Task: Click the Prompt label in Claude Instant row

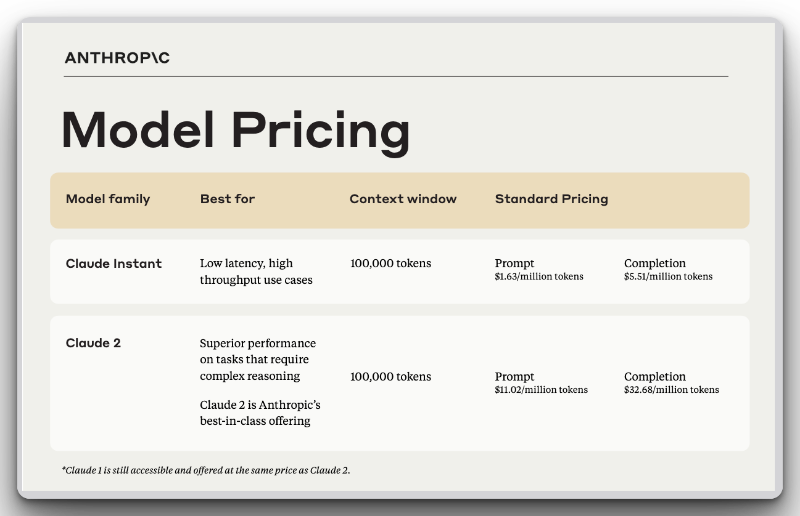Action: tap(515, 264)
